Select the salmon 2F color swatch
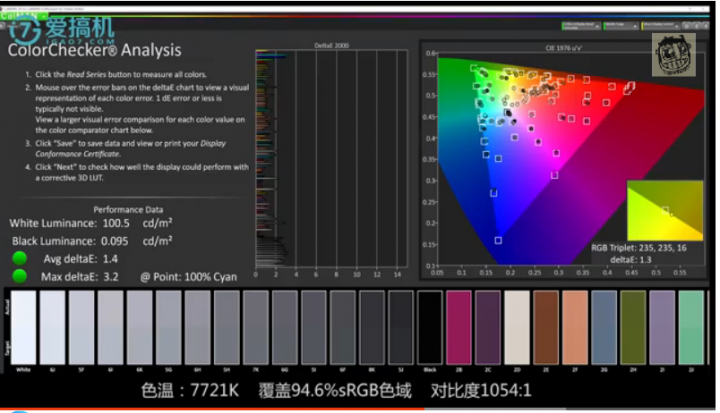720x413 pixels. point(575,327)
